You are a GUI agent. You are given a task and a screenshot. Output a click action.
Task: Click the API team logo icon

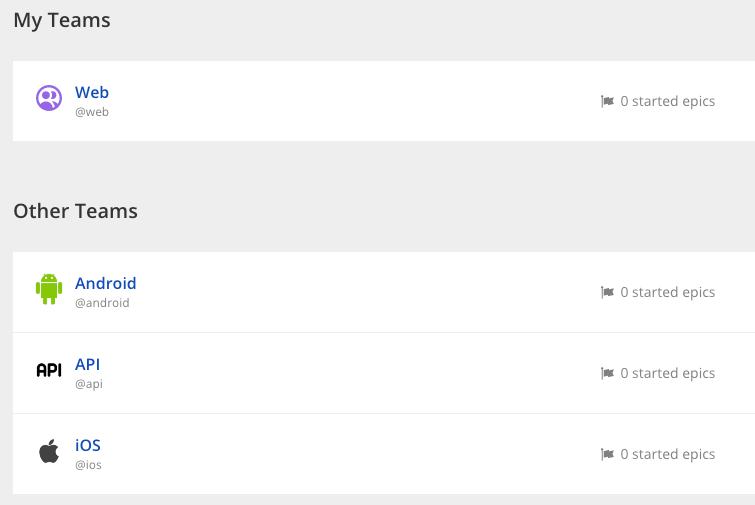click(x=49, y=370)
